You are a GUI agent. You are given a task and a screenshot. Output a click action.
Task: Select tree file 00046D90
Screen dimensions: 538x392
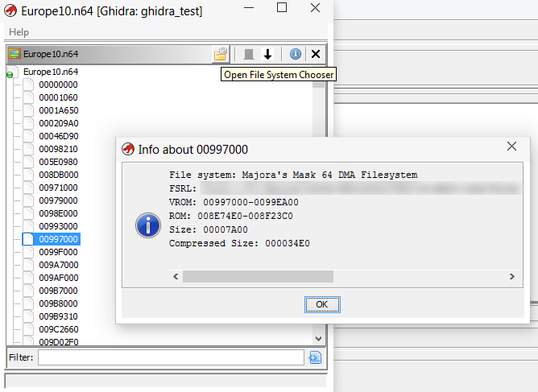(x=58, y=136)
